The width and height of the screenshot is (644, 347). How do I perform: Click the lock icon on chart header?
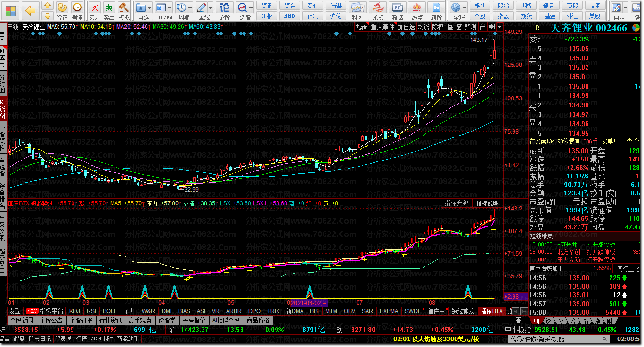pos(482,27)
